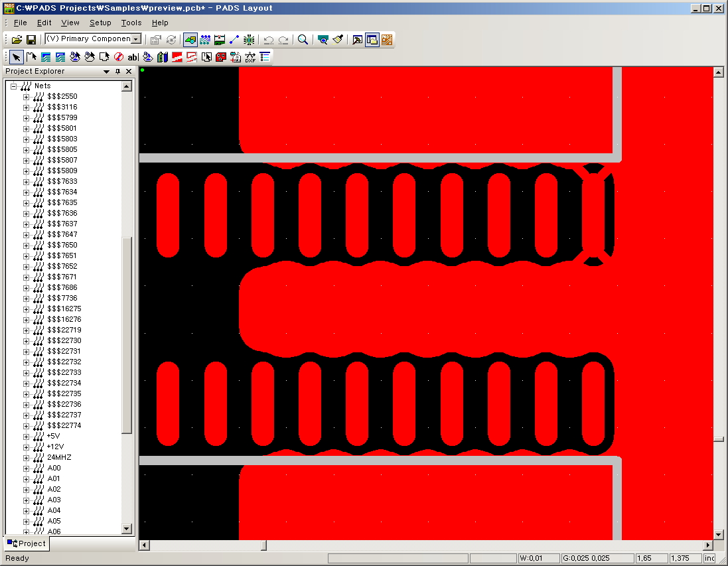
Task: Expand the A00 net node
Action: tap(26, 468)
